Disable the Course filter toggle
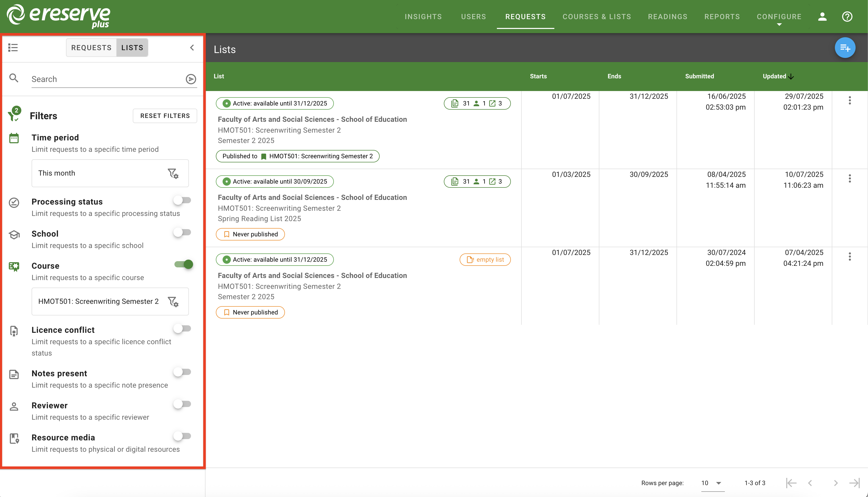Image resolution: width=868 pixels, height=497 pixels. [183, 264]
